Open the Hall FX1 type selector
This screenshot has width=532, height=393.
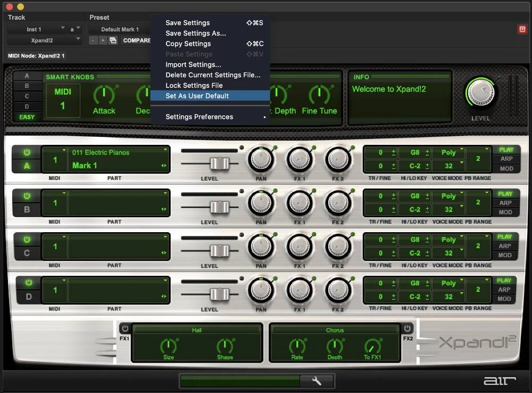(197, 330)
